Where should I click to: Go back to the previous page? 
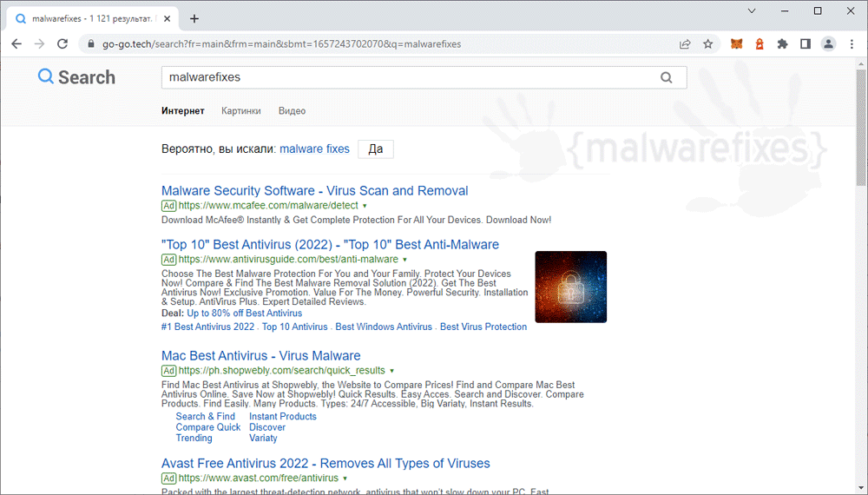click(x=16, y=44)
